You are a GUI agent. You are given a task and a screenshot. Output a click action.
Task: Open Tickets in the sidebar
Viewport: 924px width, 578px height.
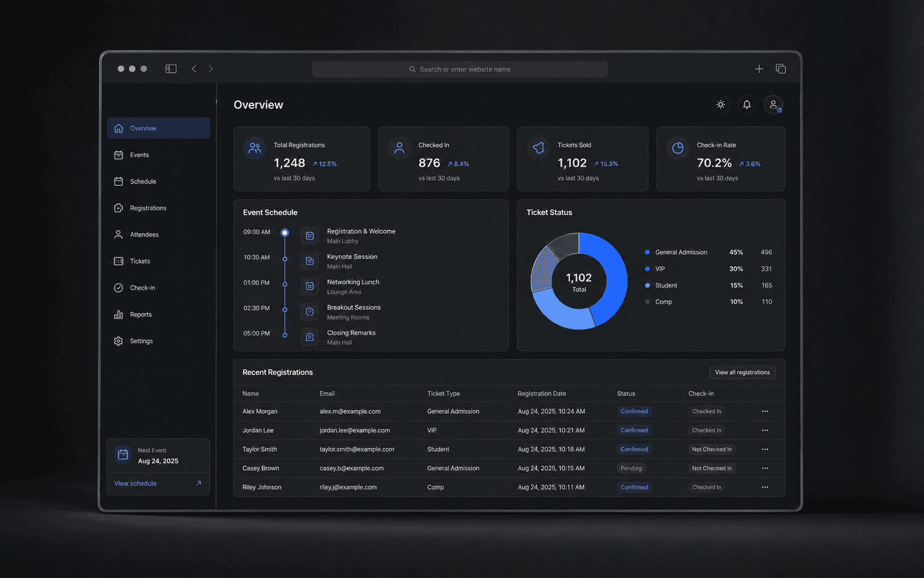pos(158,261)
